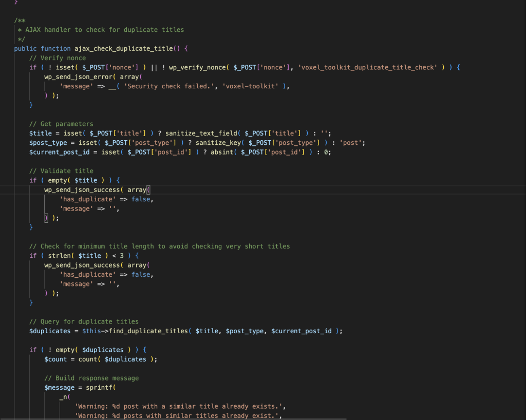Click the strlen function call
This screenshot has width=526, height=420.
[59, 256]
